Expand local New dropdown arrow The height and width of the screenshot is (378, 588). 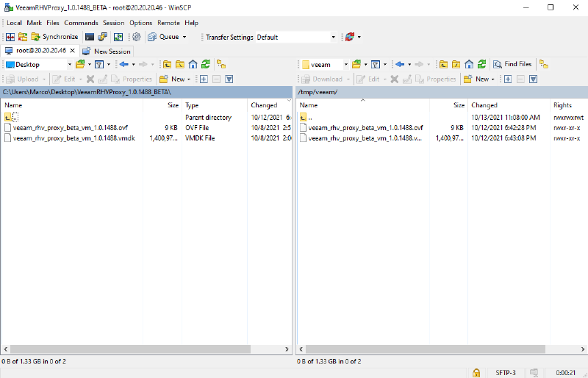[x=189, y=79]
